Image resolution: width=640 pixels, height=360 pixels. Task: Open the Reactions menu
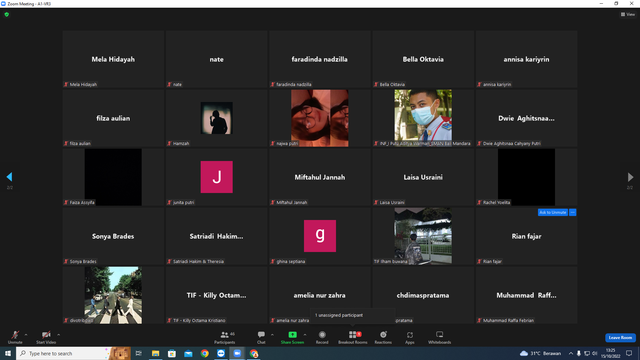[x=383, y=337]
